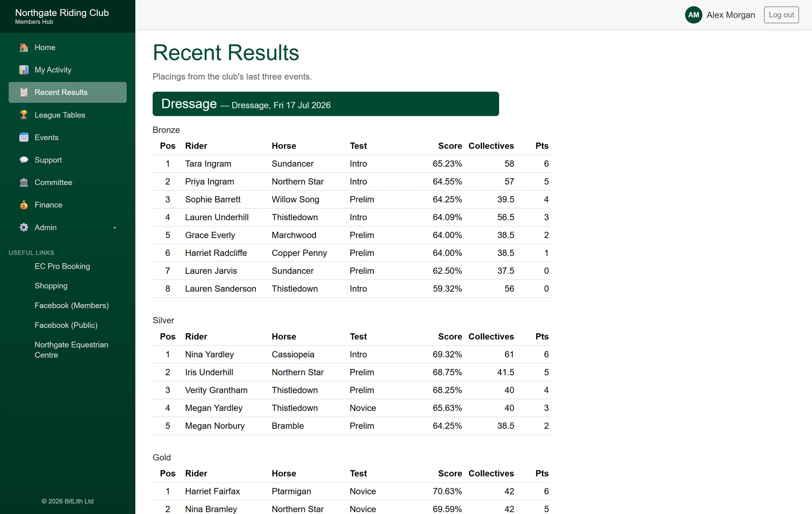
Task: Open the Admin menu item
Action: pos(68,228)
